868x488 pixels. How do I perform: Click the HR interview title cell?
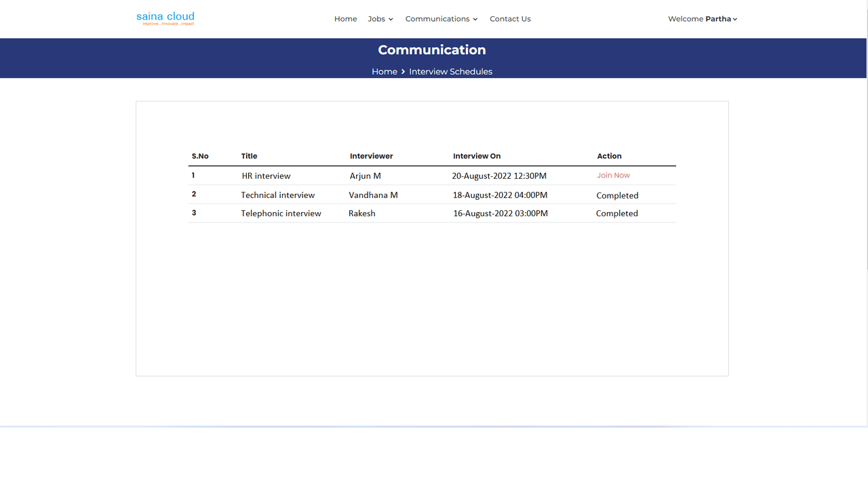coord(266,176)
